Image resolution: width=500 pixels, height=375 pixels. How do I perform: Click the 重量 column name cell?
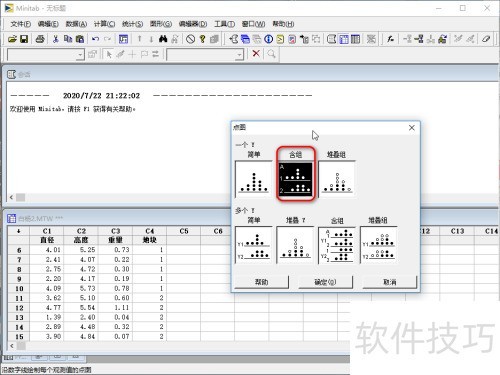115,240
